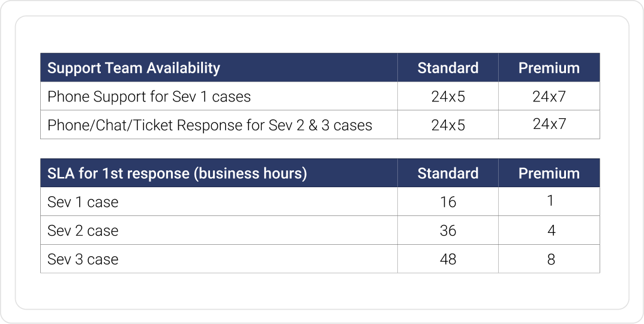Click Premium 24x7 value for Sev 1 phone support
644x324 pixels.
coord(549,97)
